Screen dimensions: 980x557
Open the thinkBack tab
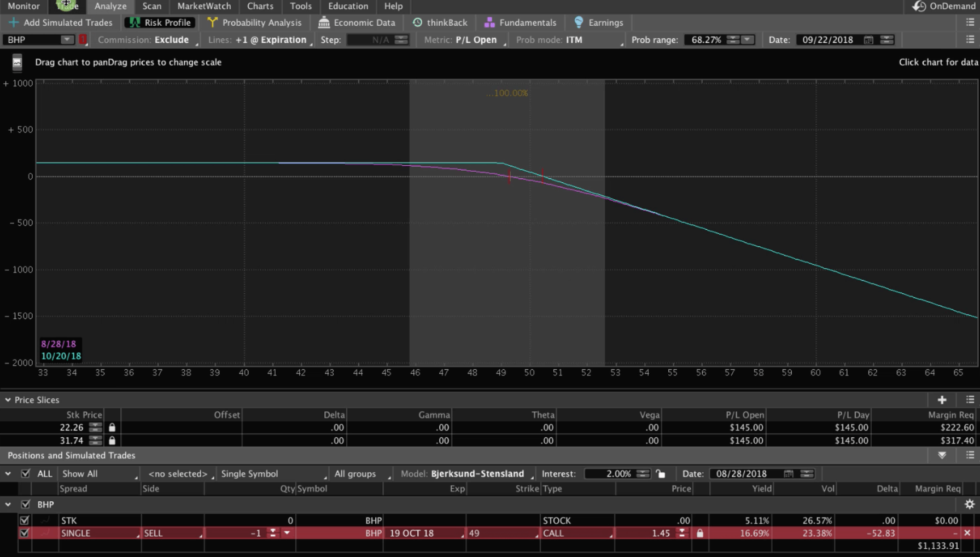[440, 22]
